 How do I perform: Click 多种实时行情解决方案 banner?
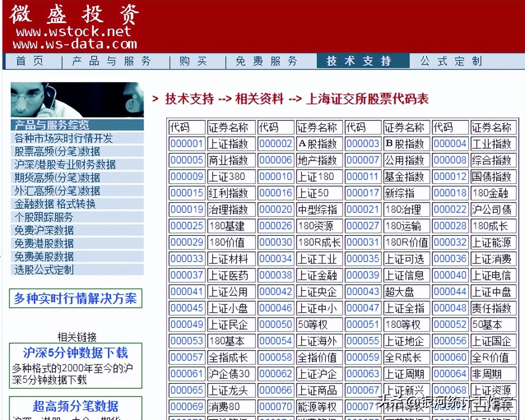[x=75, y=299]
